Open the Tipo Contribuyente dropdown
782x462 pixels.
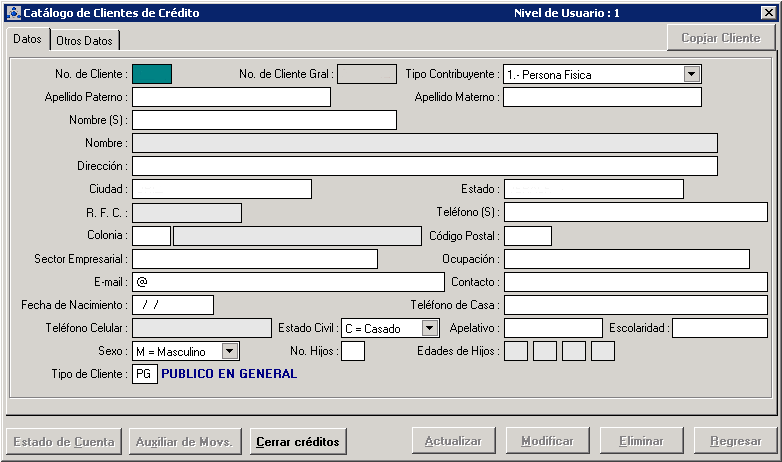pos(691,74)
